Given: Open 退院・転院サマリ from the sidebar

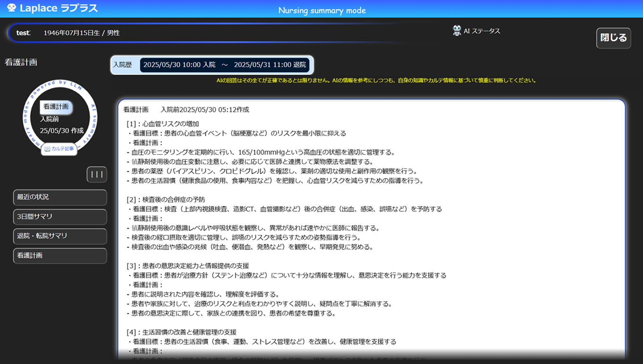Looking at the screenshot, I should [60, 236].
